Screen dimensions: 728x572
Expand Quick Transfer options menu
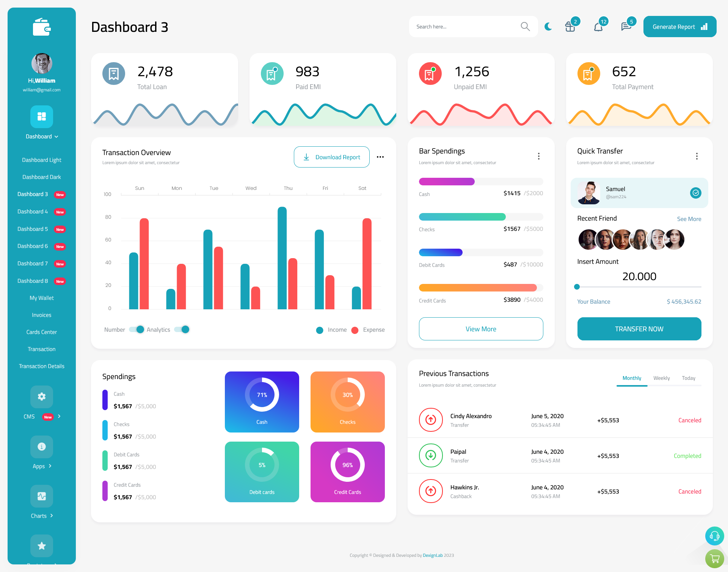[697, 155]
